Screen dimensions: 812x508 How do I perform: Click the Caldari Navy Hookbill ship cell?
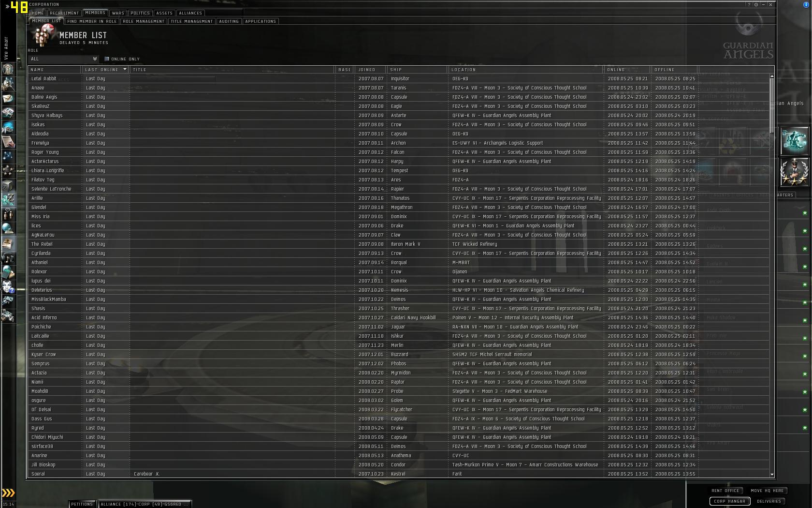[x=413, y=318]
